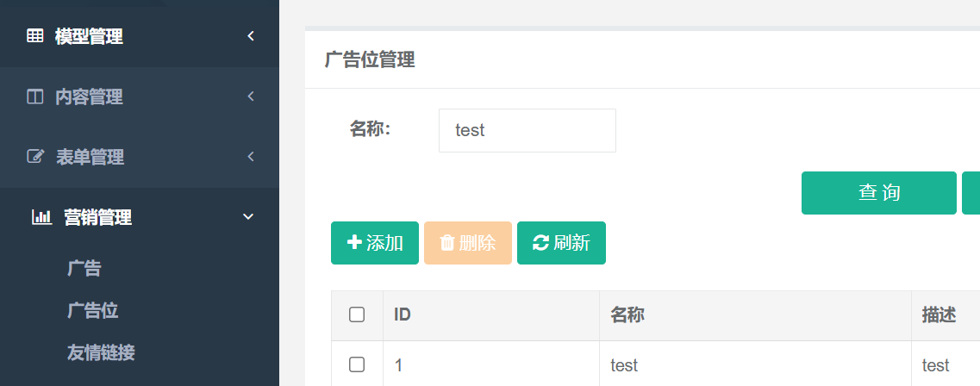Open the 广告位 submenu item

click(x=92, y=310)
